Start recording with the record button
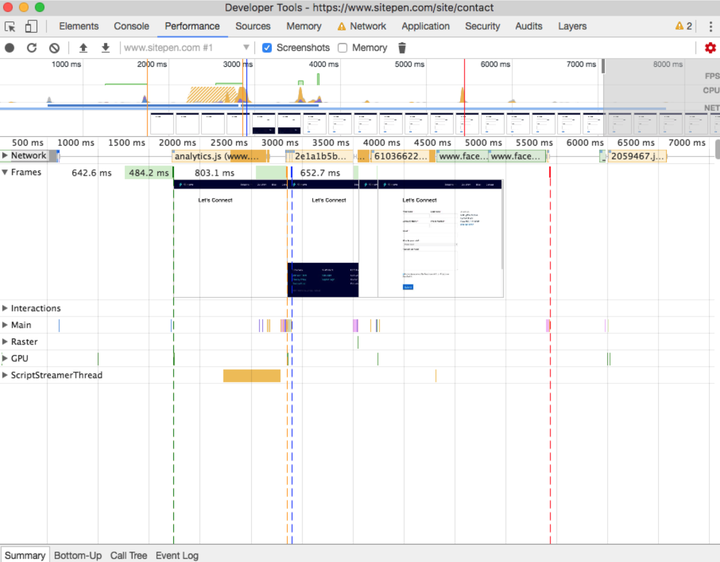Viewport: 720px width, 562px height. [9, 48]
